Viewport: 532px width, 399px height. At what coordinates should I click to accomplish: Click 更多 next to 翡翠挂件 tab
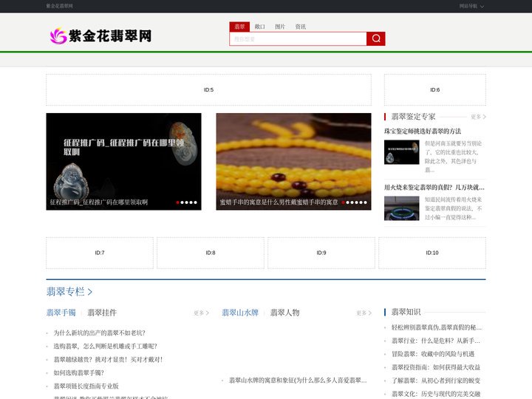click(201, 313)
